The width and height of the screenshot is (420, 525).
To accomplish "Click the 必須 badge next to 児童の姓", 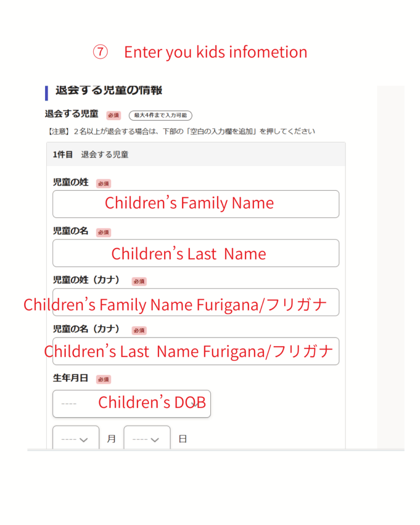I will tap(104, 184).
